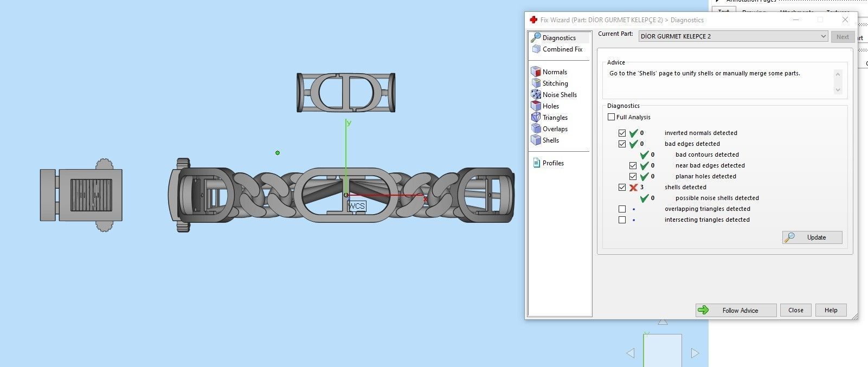Click the view cube front face
The image size is (868, 367).
click(x=663, y=350)
